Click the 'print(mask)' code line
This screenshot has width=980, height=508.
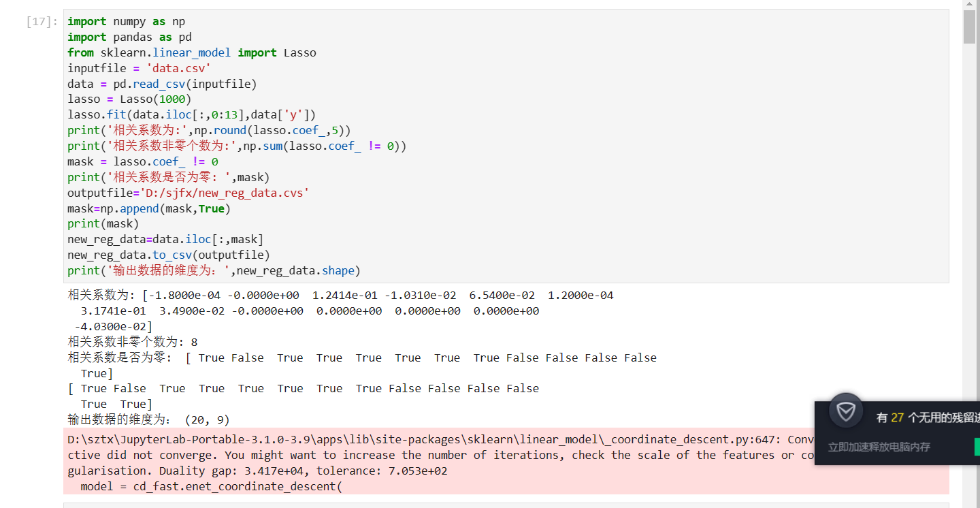(103, 224)
